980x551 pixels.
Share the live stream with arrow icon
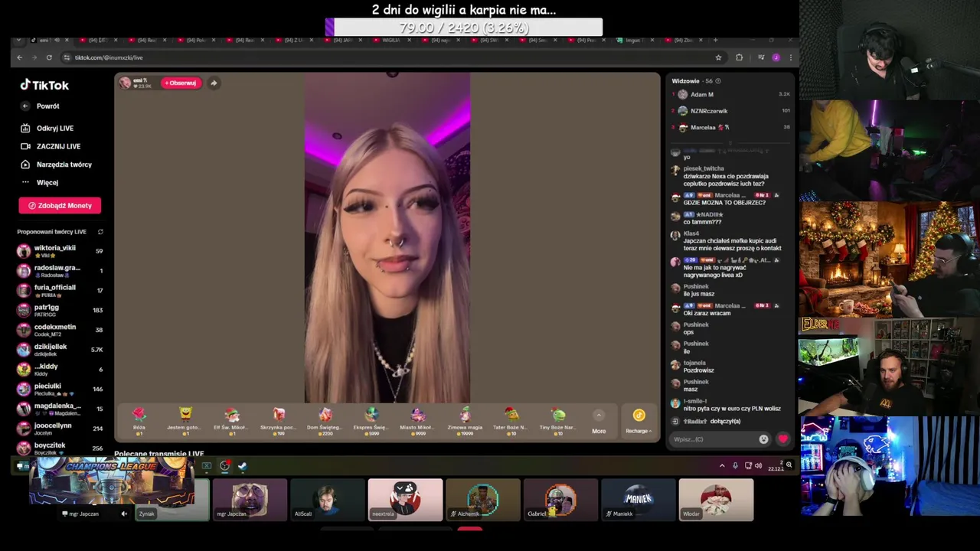[x=214, y=83]
